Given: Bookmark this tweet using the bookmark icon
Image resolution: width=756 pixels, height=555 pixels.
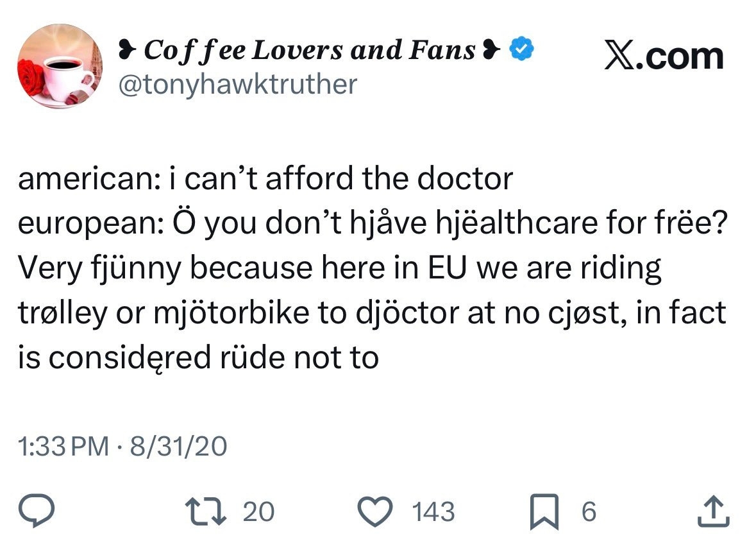Looking at the screenshot, I should pyautogui.click(x=543, y=512).
